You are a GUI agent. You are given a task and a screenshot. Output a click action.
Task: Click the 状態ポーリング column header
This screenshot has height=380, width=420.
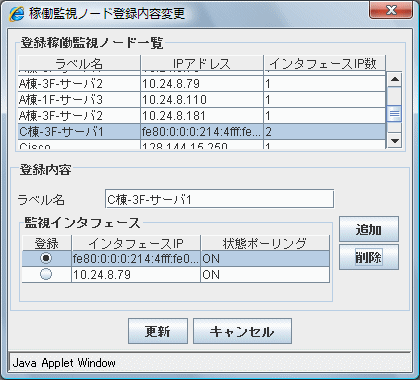coord(265,243)
